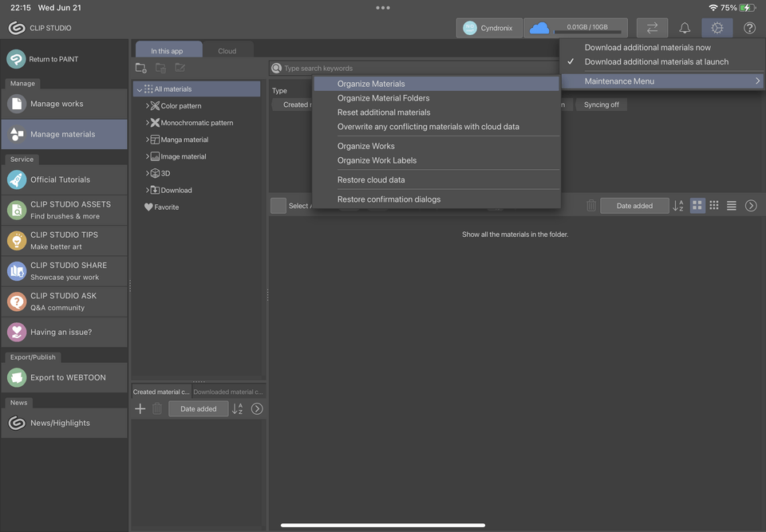Viewport: 766px width, 532px height.
Task: Click the cloud storage usage bar
Action: click(x=587, y=32)
